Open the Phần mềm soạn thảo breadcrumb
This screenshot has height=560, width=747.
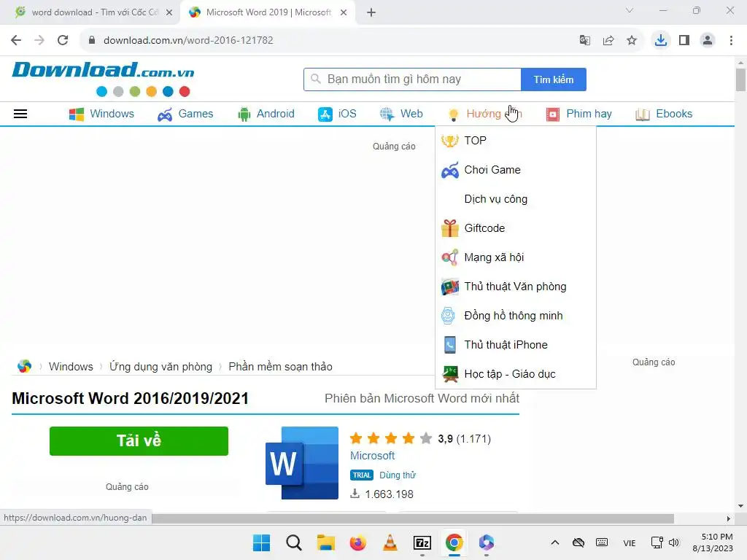pyautogui.click(x=280, y=367)
